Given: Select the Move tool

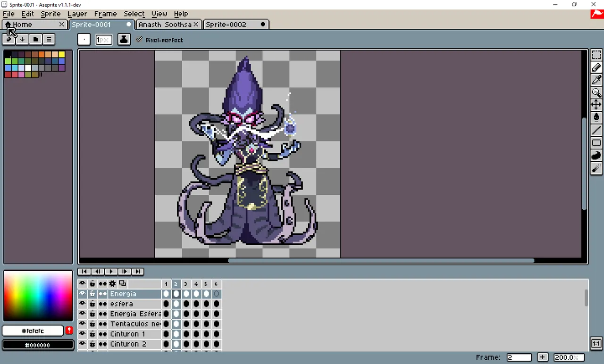Looking at the screenshot, I should pyautogui.click(x=596, y=105).
